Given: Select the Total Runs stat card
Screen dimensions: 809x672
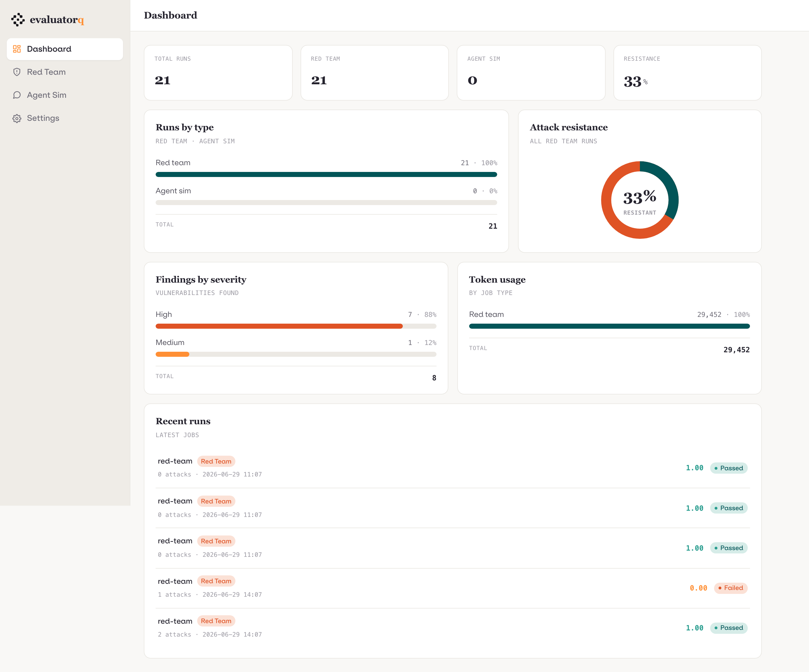Looking at the screenshot, I should point(218,73).
